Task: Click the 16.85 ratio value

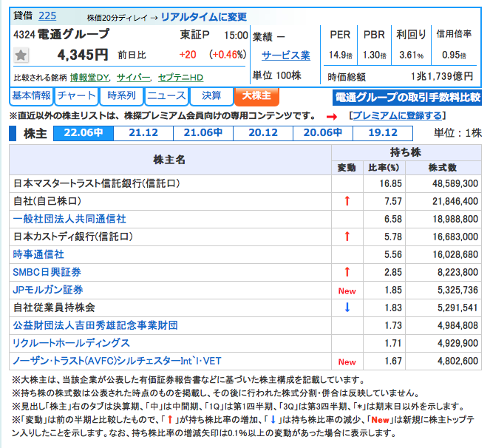Action: click(x=390, y=183)
